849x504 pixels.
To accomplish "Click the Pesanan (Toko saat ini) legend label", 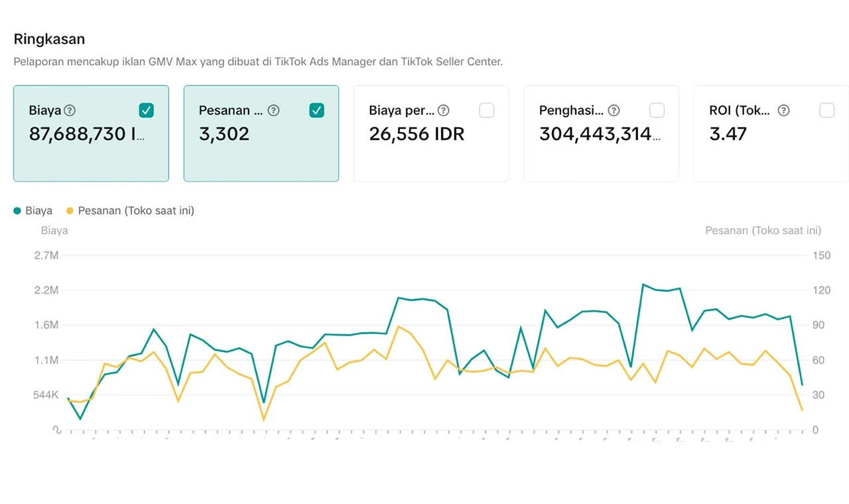I will (x=136, y=211).
